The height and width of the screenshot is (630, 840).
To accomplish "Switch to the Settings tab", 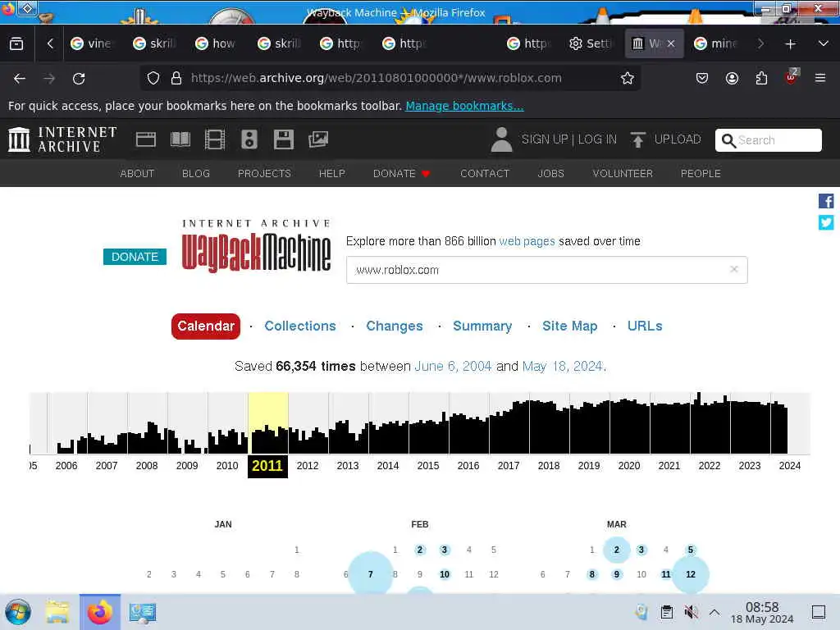I will (x=590, y=44).
